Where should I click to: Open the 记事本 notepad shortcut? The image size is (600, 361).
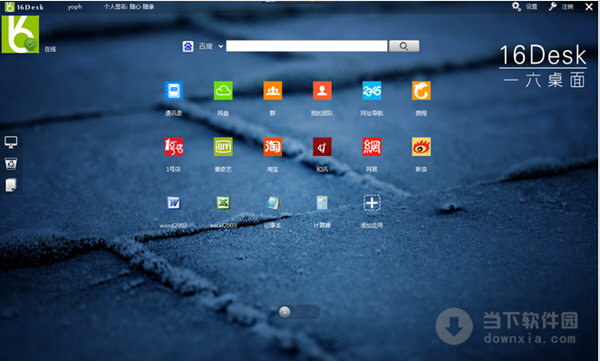pyautogui.click(x=272, y=203)
